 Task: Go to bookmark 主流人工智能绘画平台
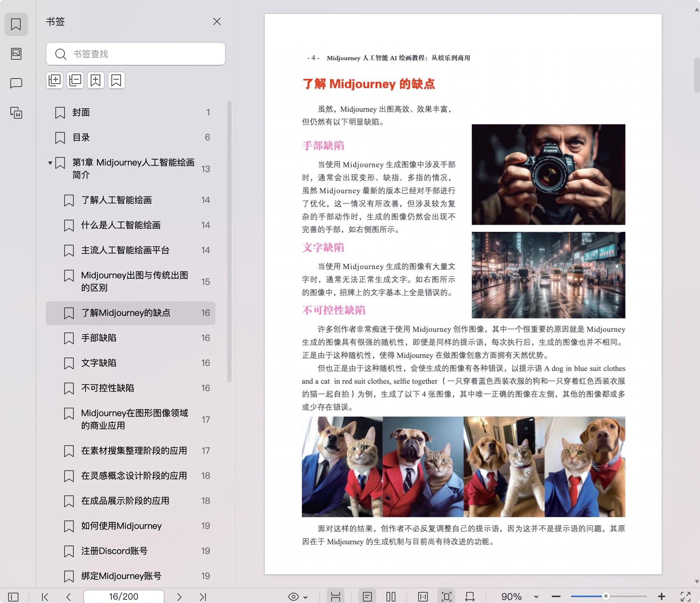pyautogui.click(x=131, y=250)
